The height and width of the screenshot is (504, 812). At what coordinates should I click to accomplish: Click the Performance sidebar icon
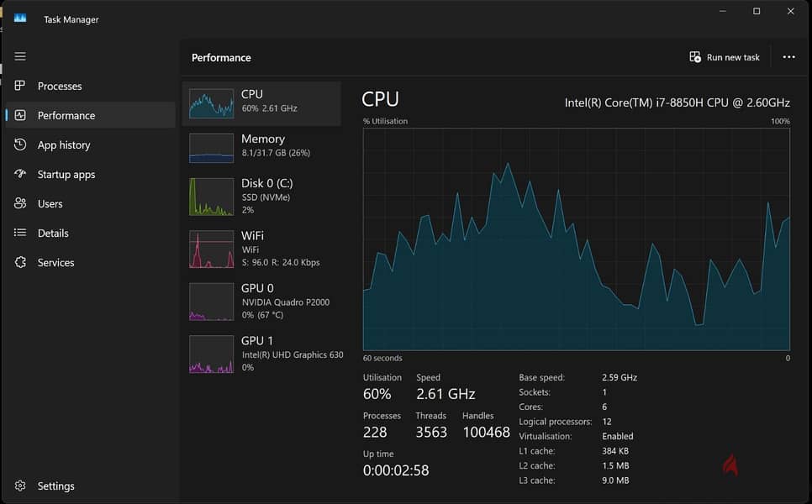20,115
